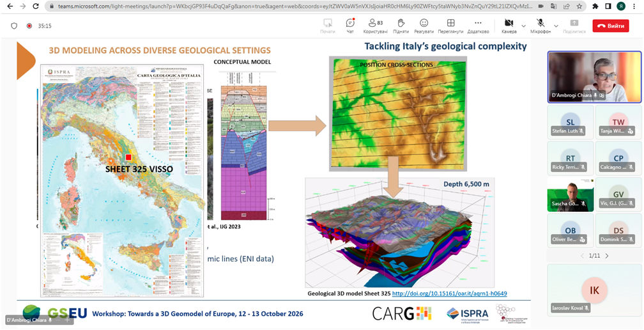Open the Реагувати reactions menu
This screenshot has height=330, width=644.
[424, 26]
